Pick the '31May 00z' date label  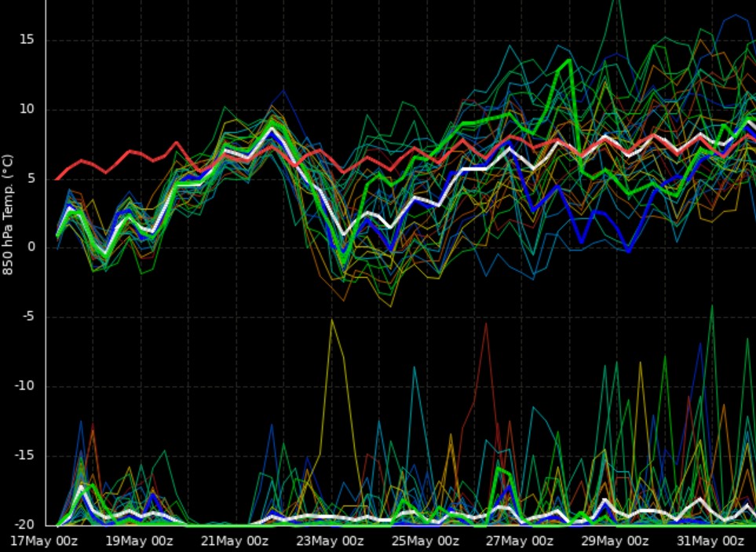tap(710, 541)
